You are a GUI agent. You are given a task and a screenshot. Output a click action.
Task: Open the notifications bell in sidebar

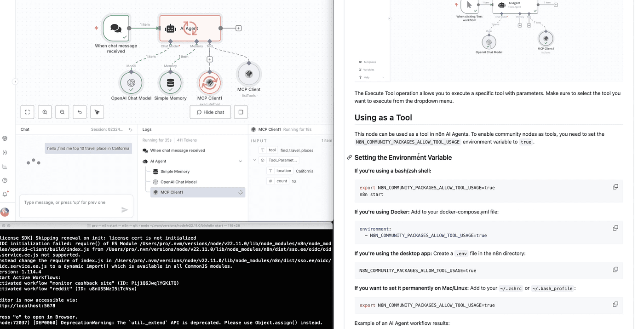click(x=5, y=194)
